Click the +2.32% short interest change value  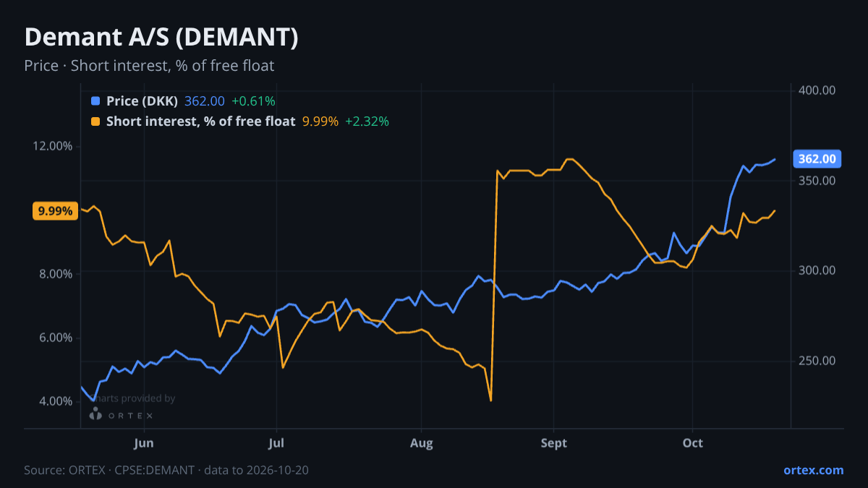point(367,121)
